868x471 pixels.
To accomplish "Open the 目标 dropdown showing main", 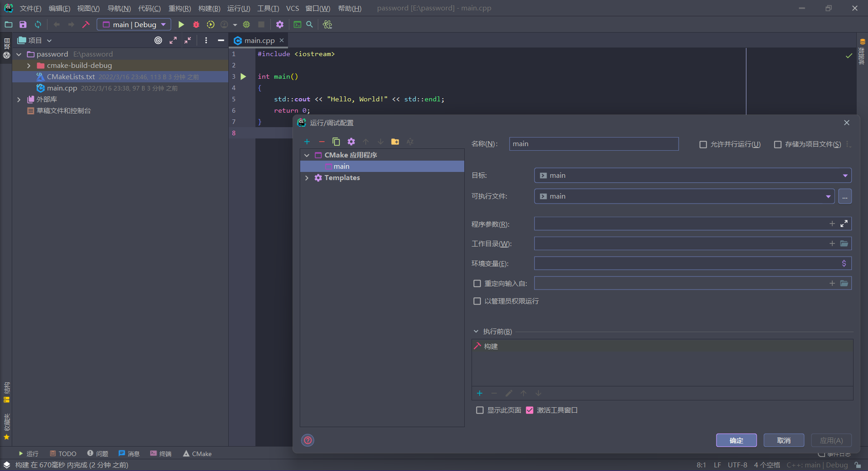I will [x=845, y=175].
